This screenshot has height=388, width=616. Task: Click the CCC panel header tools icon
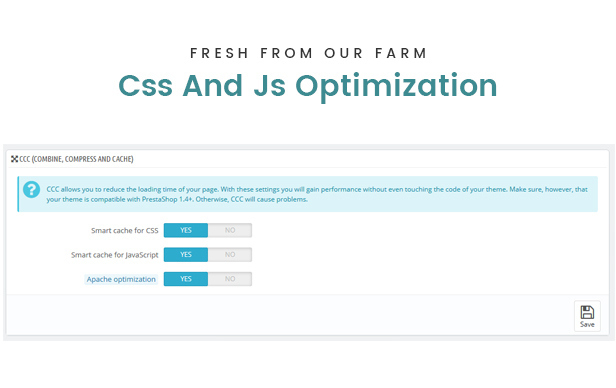tap(15, 159)
